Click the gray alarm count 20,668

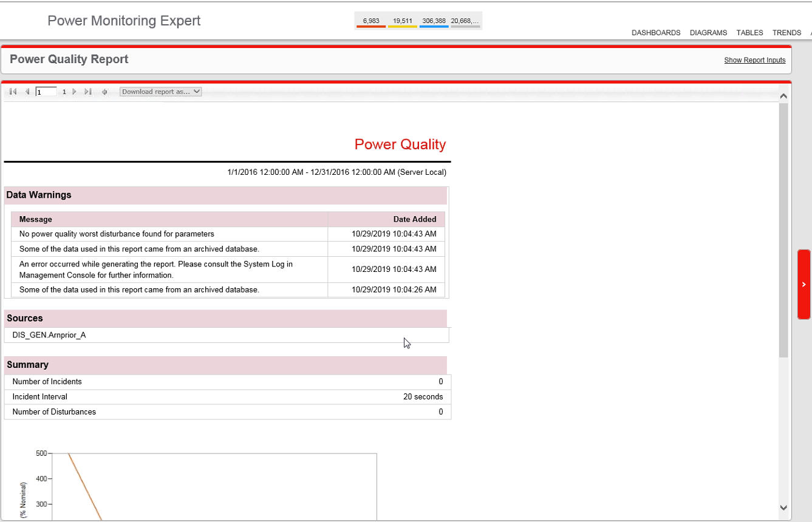(x=465, y=21)
